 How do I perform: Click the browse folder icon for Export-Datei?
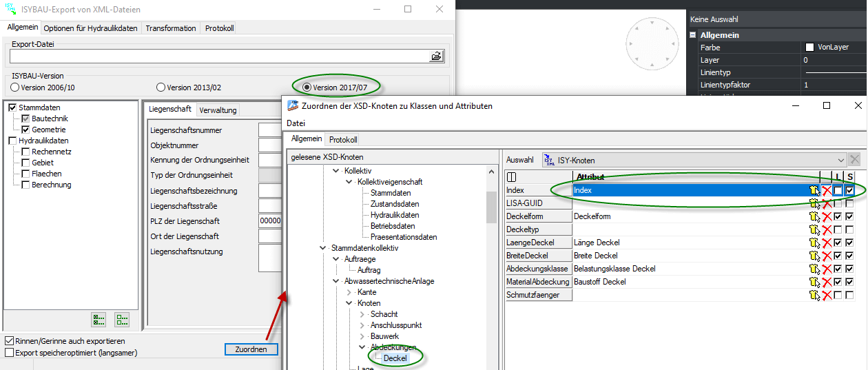(x=436, y=56)
